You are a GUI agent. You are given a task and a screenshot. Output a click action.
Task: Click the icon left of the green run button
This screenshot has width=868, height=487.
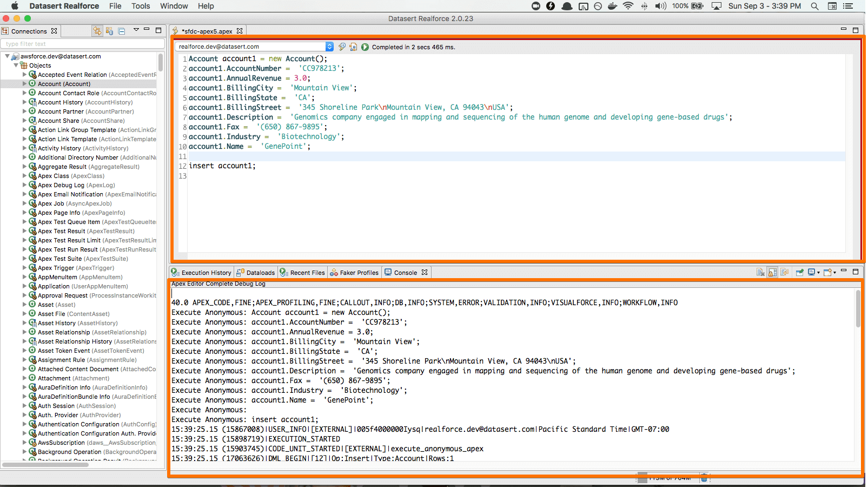(353, 47)
